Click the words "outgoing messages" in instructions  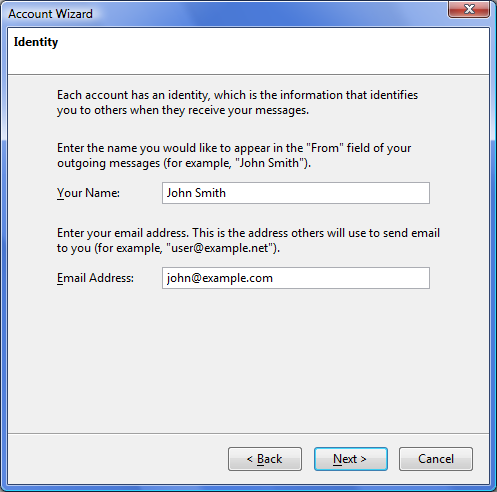tap(108, 163)
